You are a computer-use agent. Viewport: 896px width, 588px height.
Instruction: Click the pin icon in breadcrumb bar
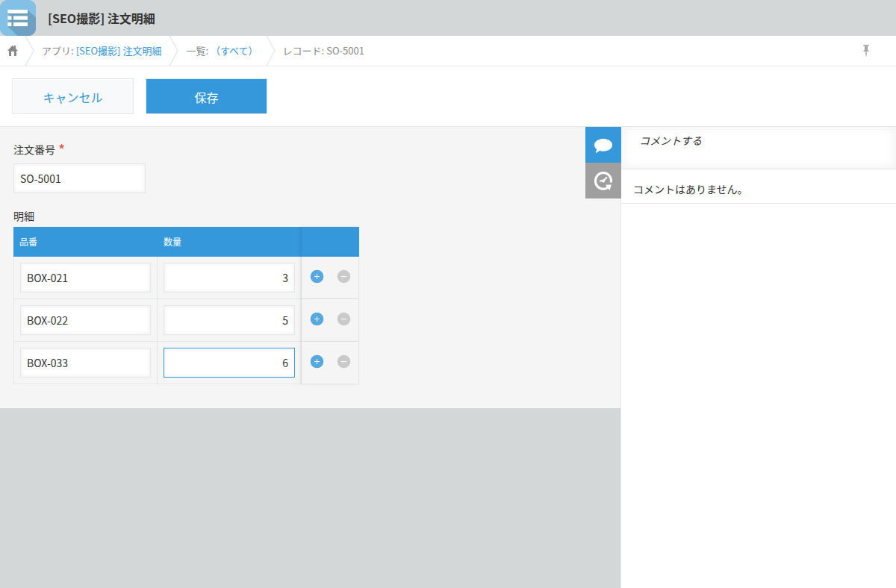(x=866, y=50)
